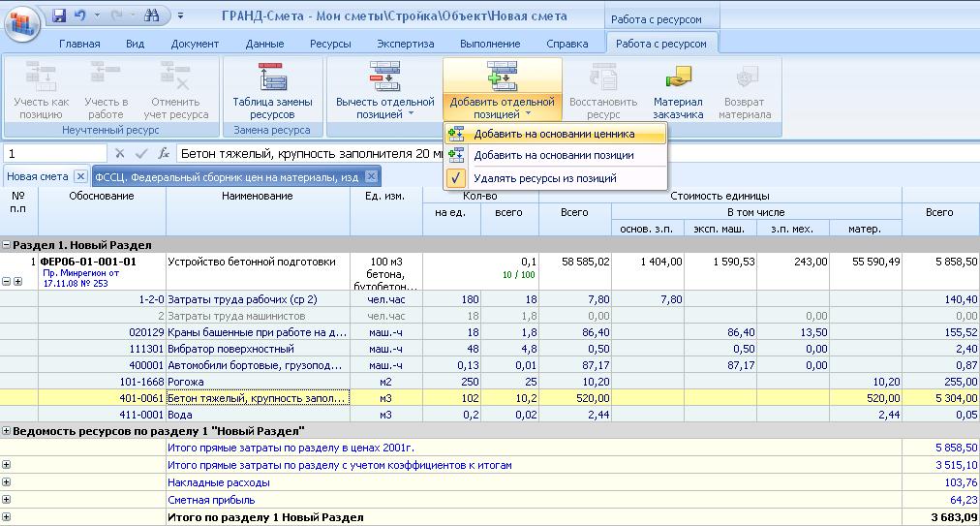Open the 'Главная' ribbon tab
980x526 pixels.
[79, 44]
